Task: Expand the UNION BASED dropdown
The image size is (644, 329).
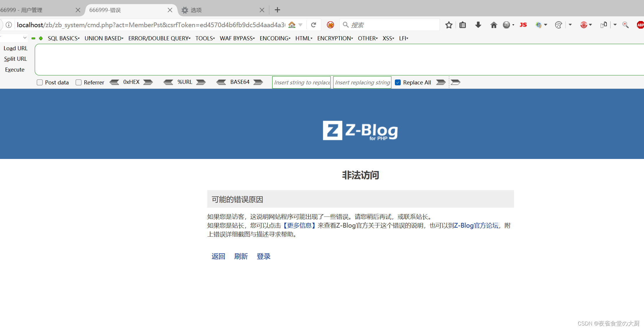Action: click(104, 38)
